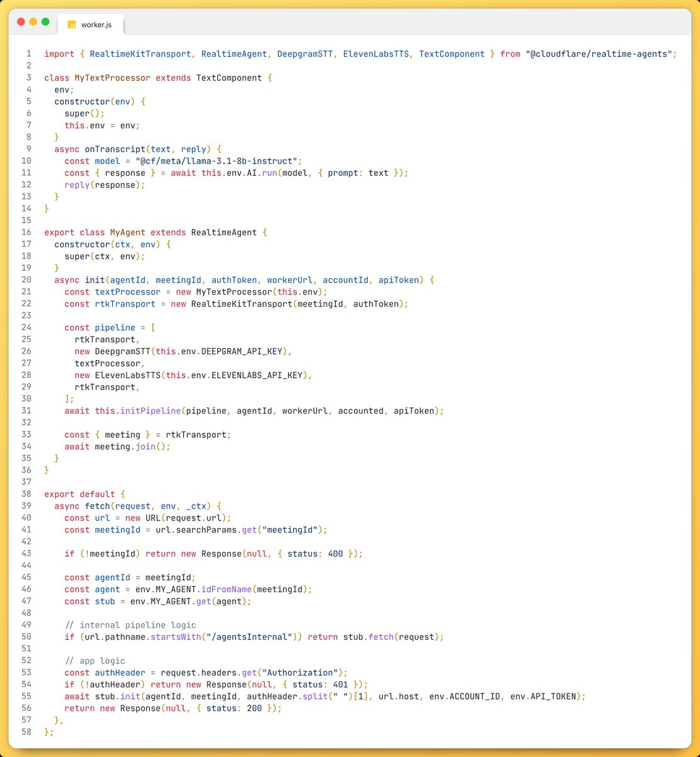Viewport: 700px width, 757px height.
Task: Click the idFromName method call
Action: tap(227, 589)
